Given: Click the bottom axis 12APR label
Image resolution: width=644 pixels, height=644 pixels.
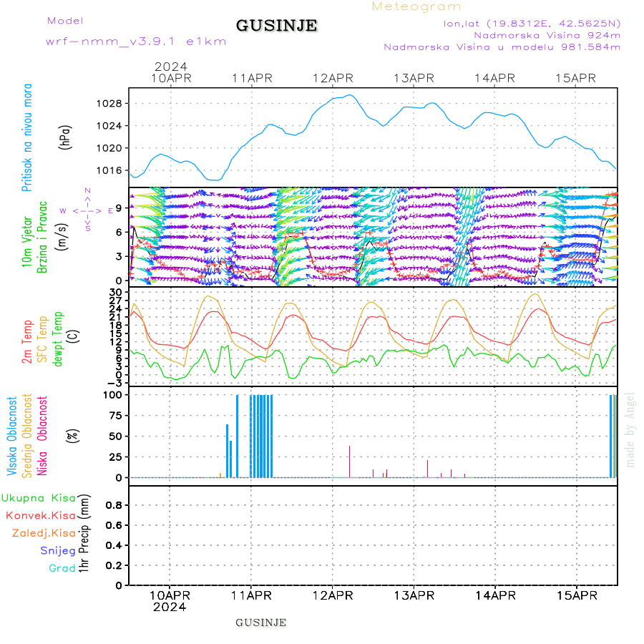Looking at the screenshot, I should (333, 596).
